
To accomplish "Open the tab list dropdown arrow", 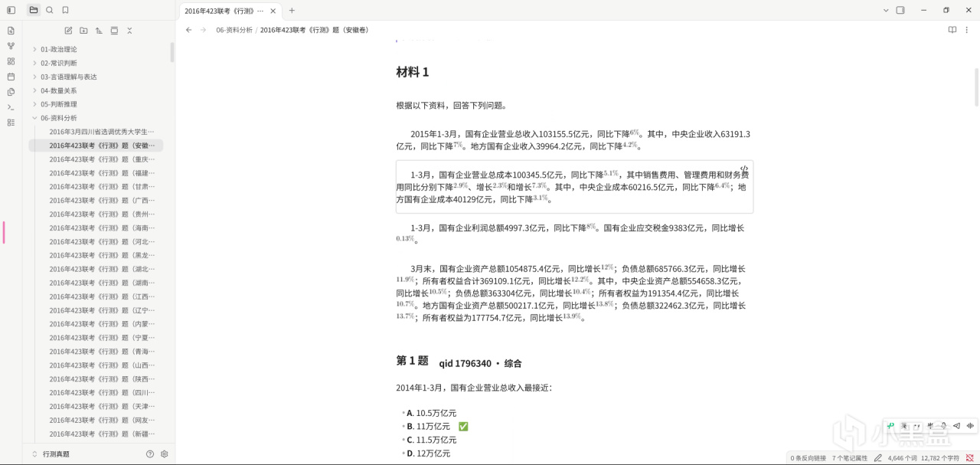I will tap(886, 11).
